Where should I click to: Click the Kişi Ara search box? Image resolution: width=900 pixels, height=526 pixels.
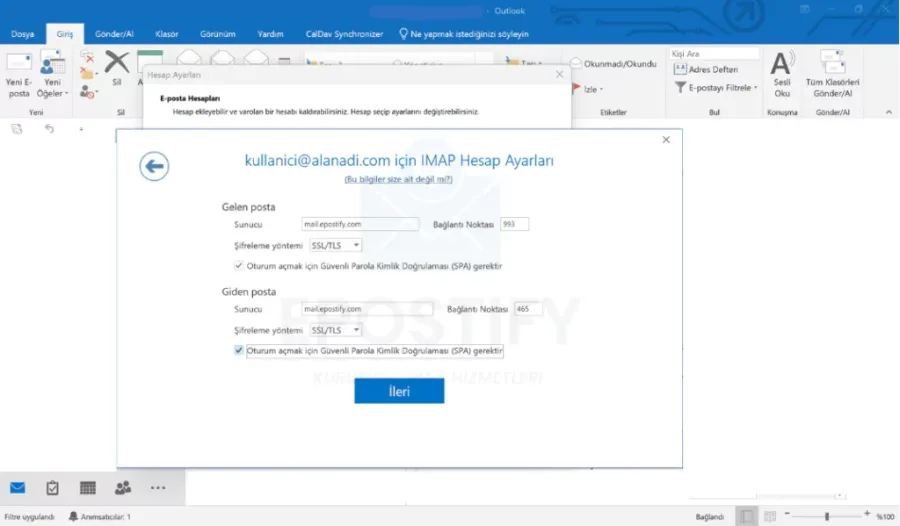pyautogui.click(x=714, y=53)
